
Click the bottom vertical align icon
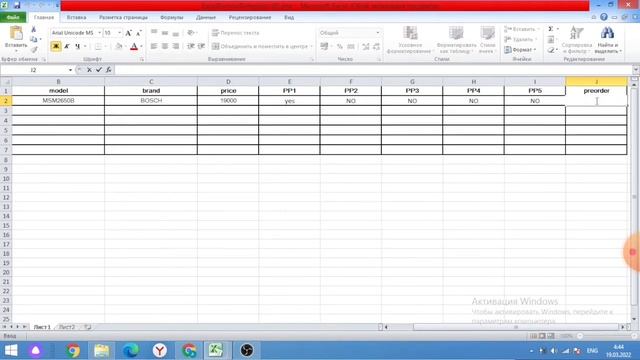[176, 33]
